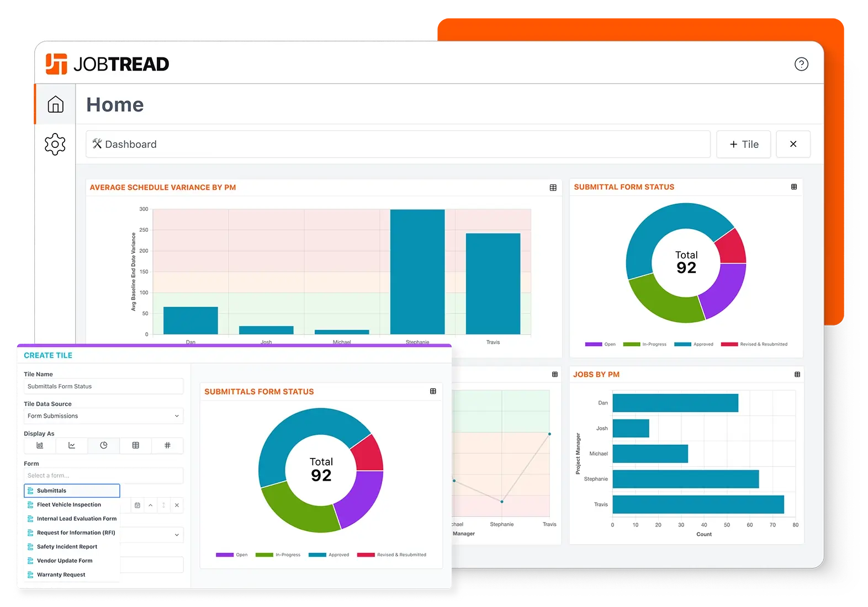Select line chart display type
The image size is (868, 607).
[72, 445]
